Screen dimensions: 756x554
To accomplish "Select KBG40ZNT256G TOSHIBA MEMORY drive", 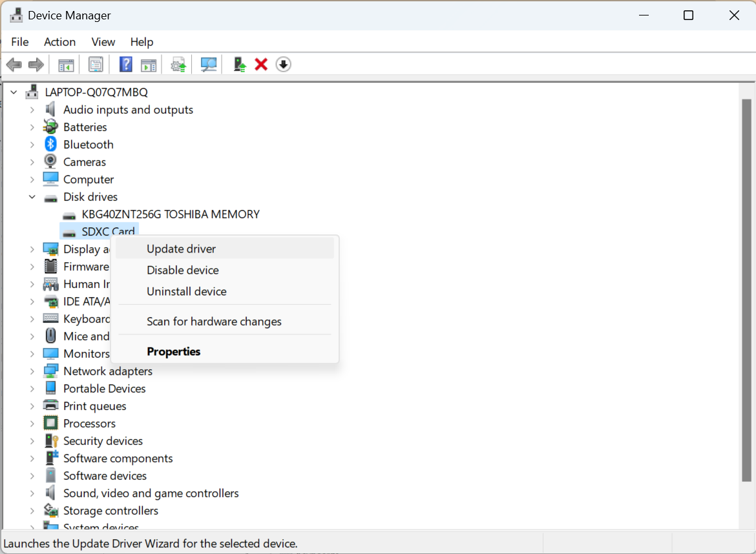I will click(x=170, y=214).
